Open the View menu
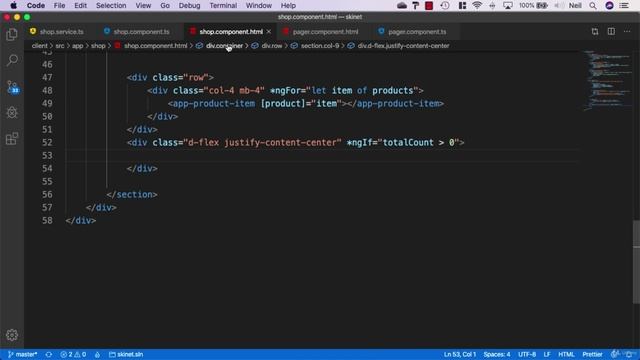Image resolution: width=640 pixels, height=360 pixels. click(143, 6)
